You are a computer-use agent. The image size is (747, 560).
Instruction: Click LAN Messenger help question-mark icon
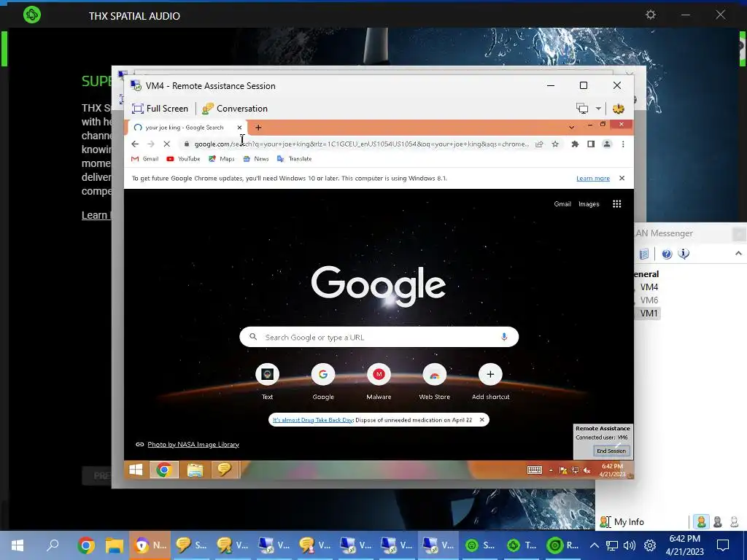tap(667, 254)
